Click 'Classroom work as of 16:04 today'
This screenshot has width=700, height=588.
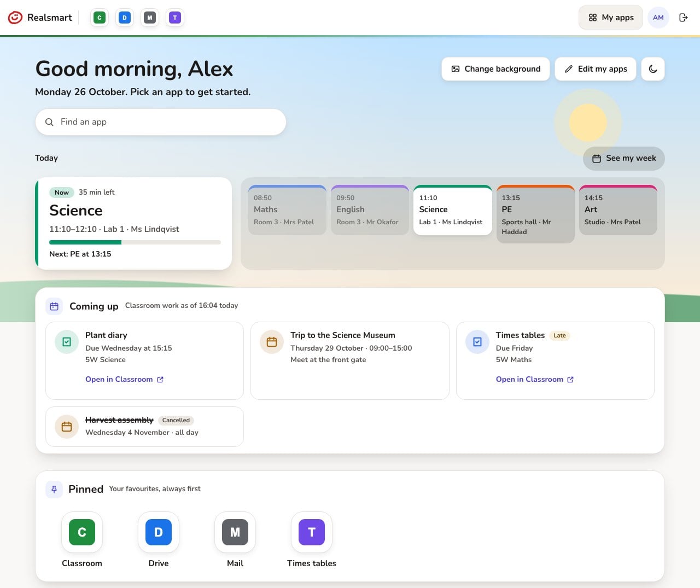click(182, 306)
